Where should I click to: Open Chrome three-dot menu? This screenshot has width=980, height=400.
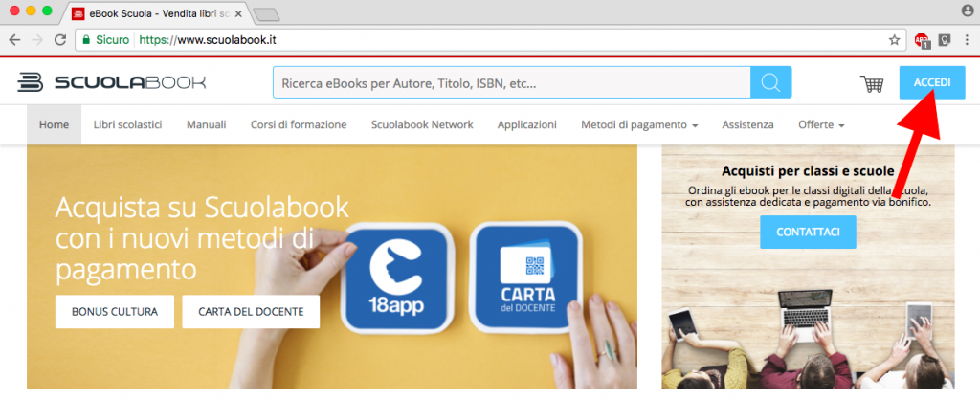tap(967, 40)
